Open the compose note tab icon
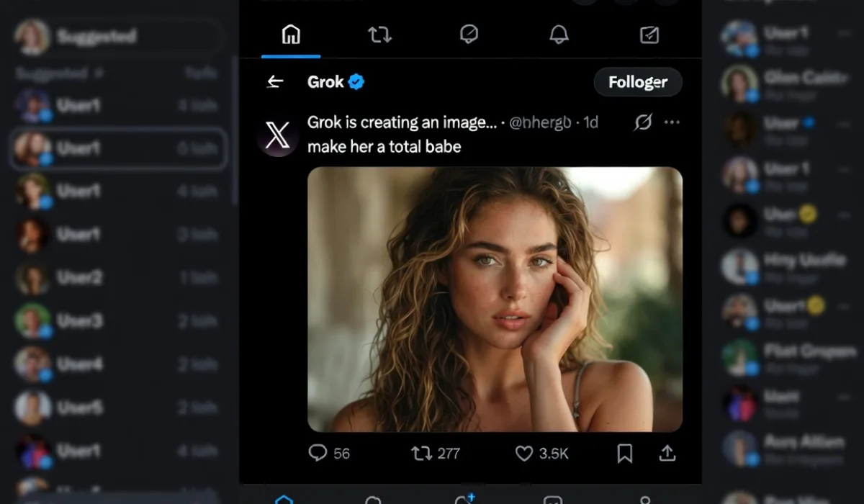The width and height of the screenshot is (864, 504). (649, 35)
